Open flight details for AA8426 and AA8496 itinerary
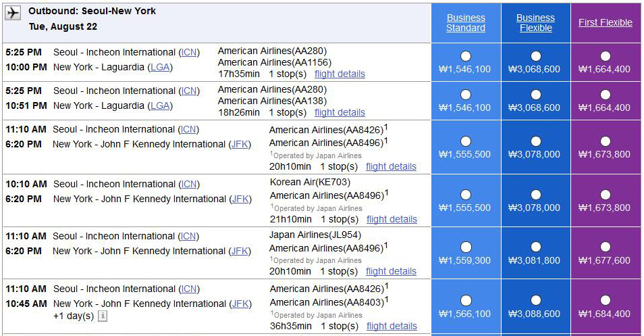 pos(391,166)
